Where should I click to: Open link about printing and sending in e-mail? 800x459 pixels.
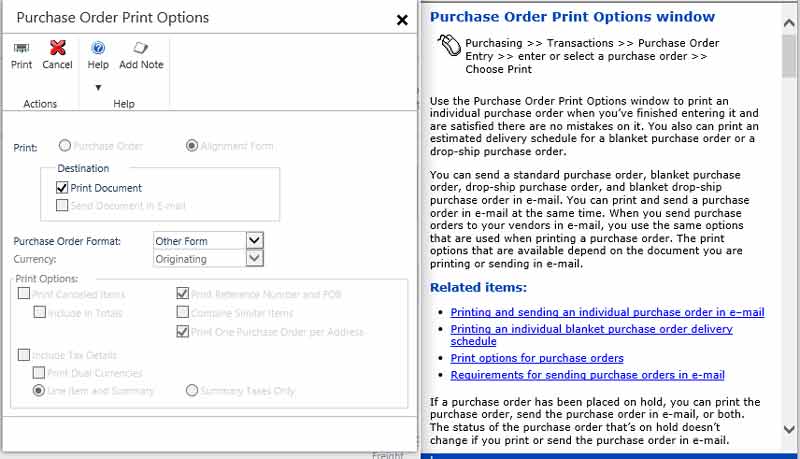tap(607, 312)
